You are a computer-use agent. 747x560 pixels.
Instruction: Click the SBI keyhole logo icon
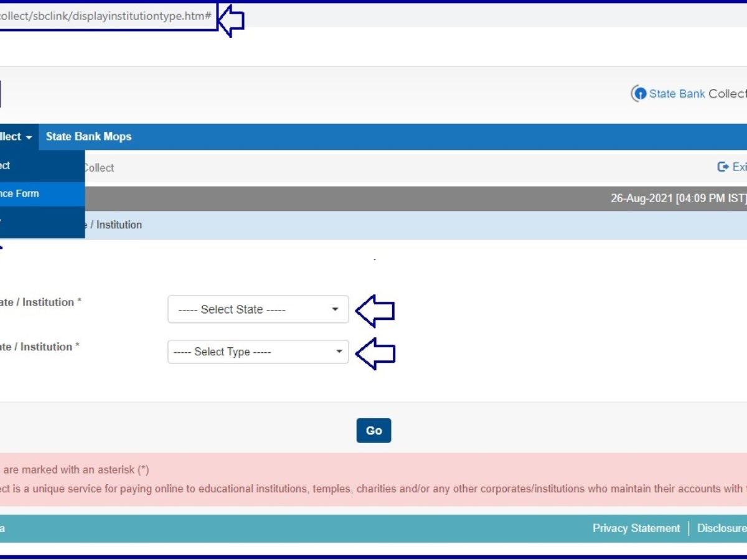click(x=639, y=94)
